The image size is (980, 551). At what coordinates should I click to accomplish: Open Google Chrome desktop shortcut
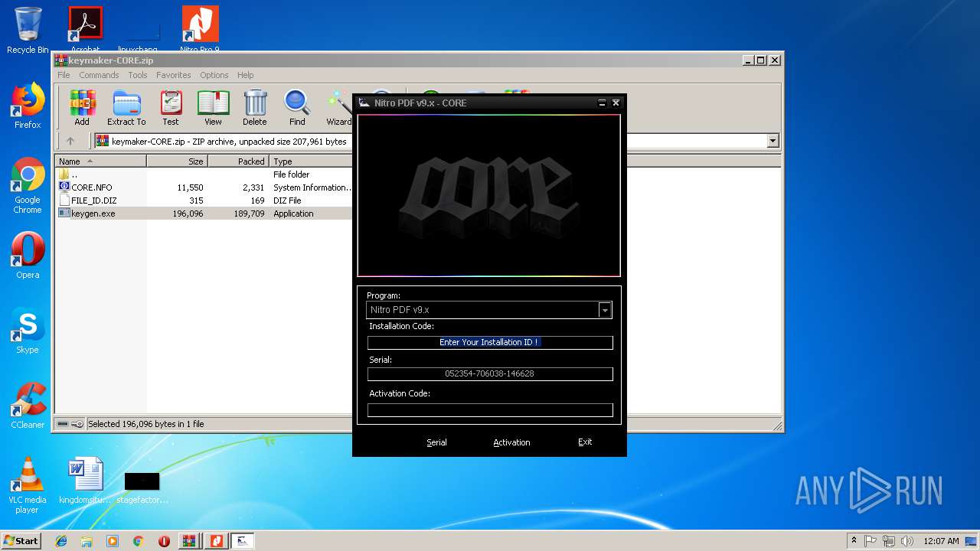[28, 185]
